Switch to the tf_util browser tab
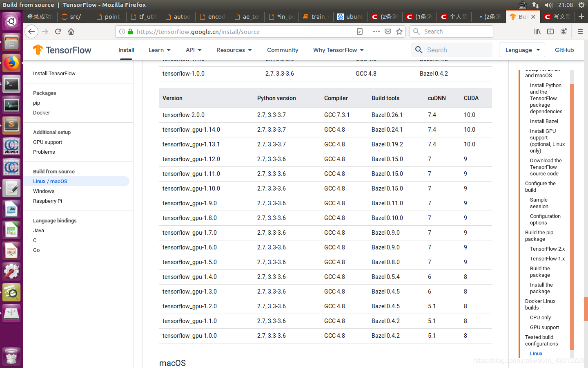Viewport: 588px width, 368px height. [144, 16]
